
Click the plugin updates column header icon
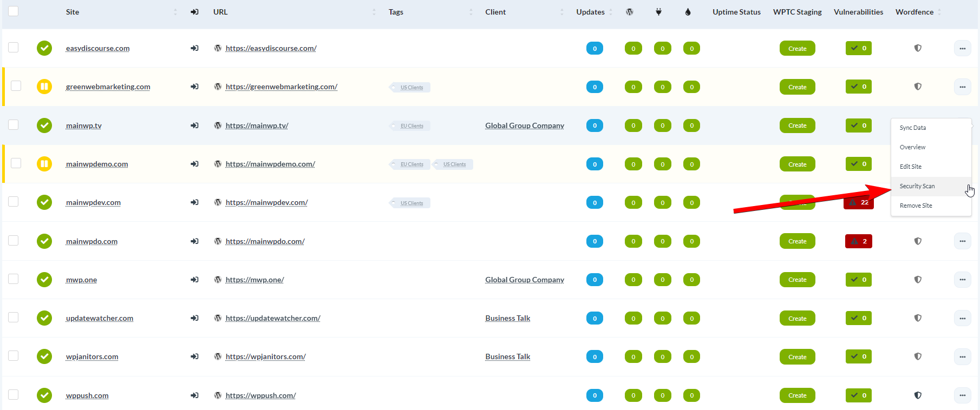point(659,12)
